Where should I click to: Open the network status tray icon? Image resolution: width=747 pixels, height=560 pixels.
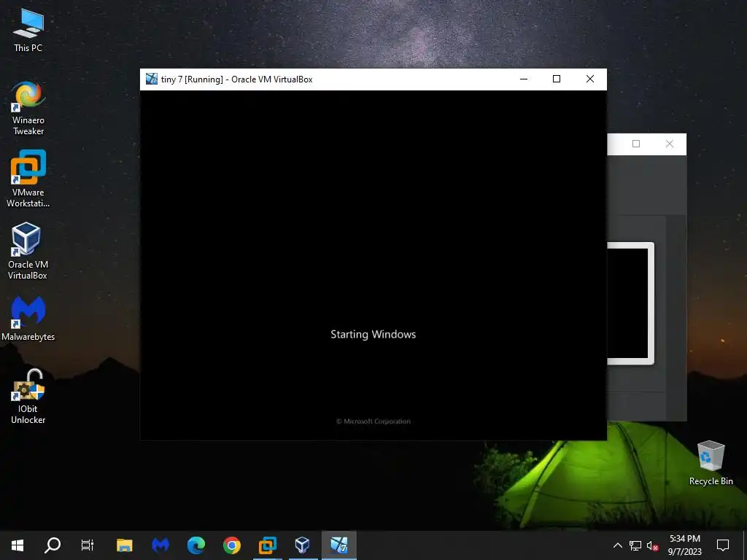(635, 545)
